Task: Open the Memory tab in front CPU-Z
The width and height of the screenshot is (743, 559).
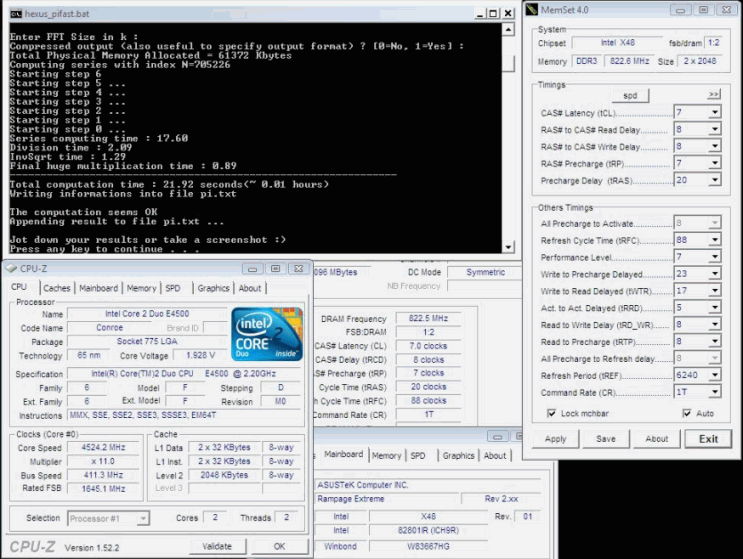Action: point(141,288)
